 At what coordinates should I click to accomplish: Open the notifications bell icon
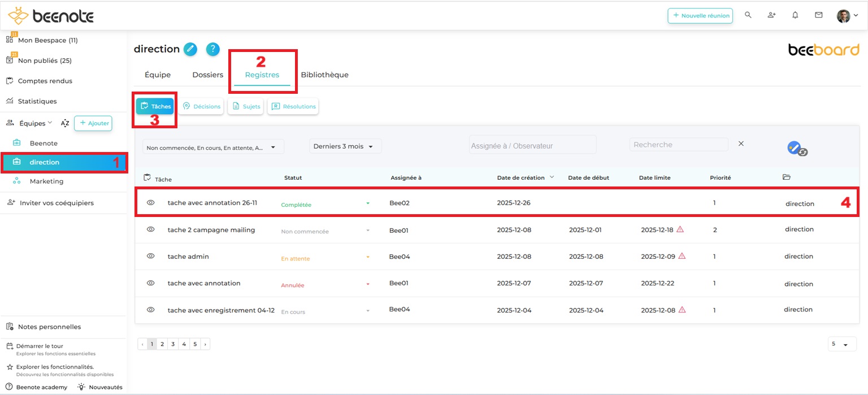click(795, 15)
